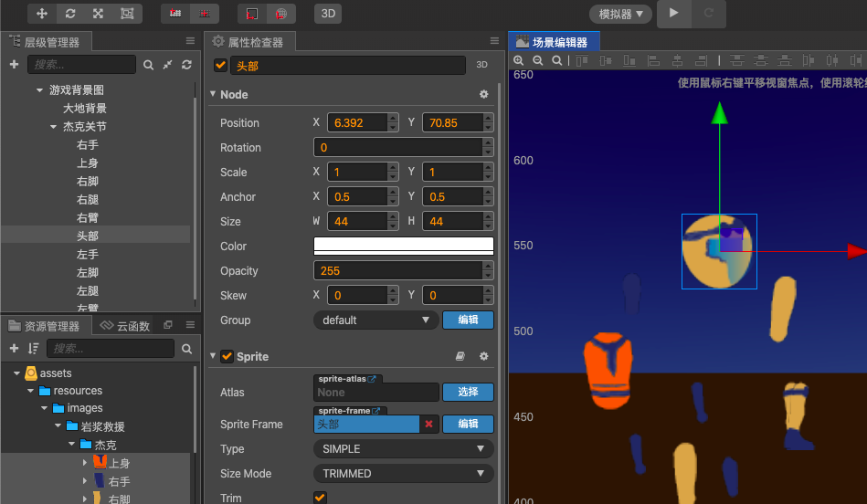Clear the 头部 sprite frame with red X

pos(429,424)
